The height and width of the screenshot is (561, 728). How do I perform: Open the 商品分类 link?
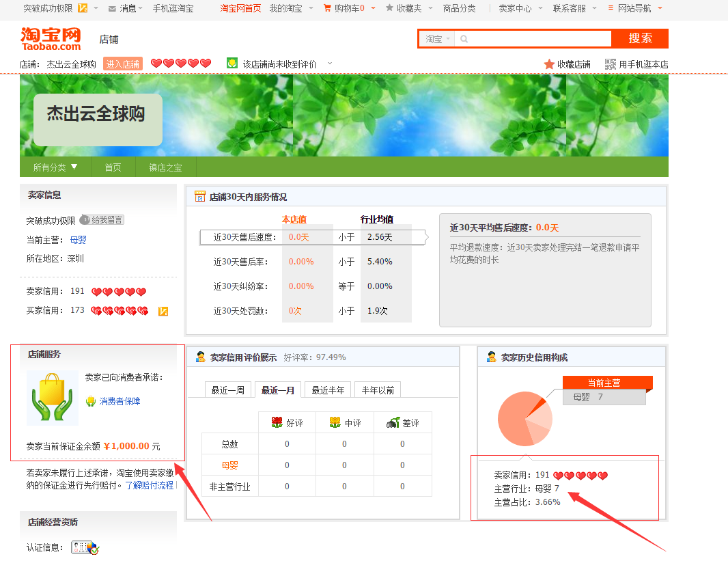tap(459, 8)
